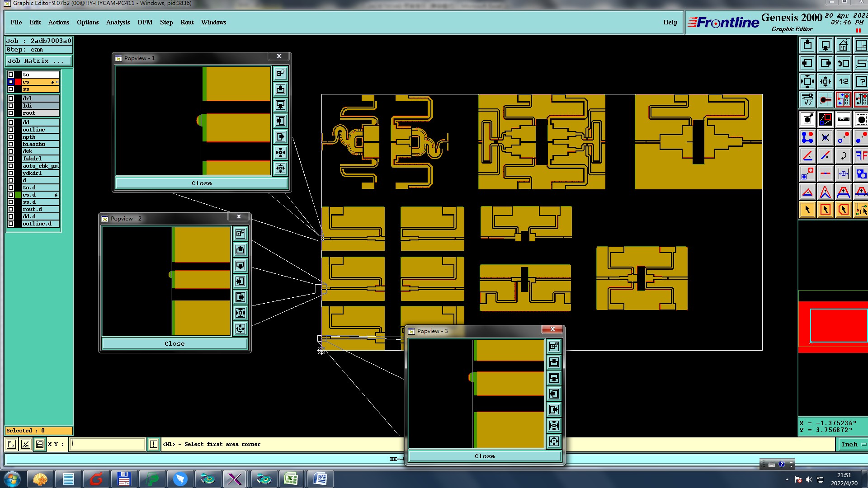Open the Windows menu
The height and width of the screenshot is (488, 868).
[213, 22]
